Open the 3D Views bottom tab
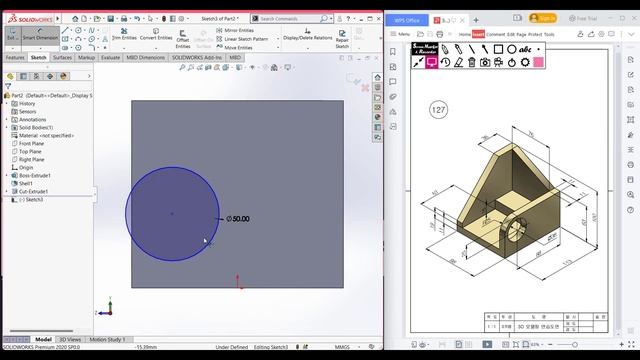Screen dimensions: 640x360 pos(70,340)
